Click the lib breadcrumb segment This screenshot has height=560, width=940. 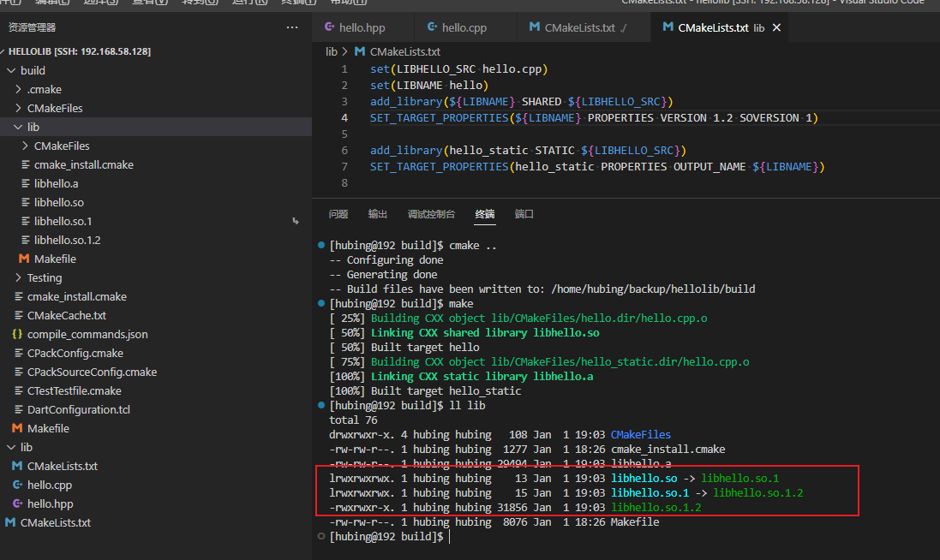tap(332, 51)
